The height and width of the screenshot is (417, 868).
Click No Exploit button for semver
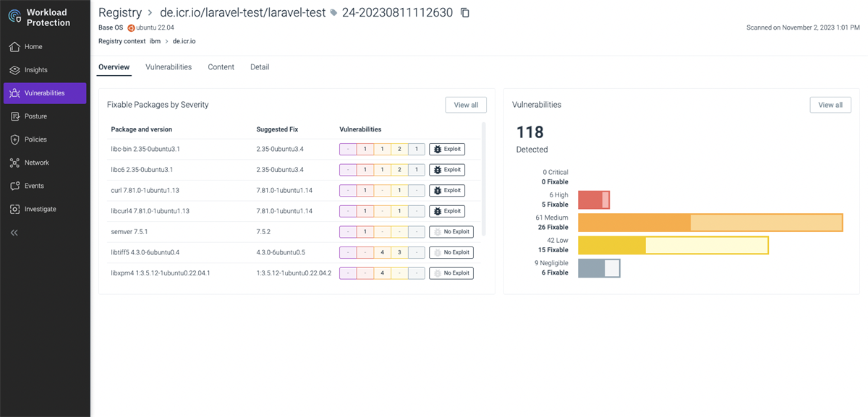[451, 231]
